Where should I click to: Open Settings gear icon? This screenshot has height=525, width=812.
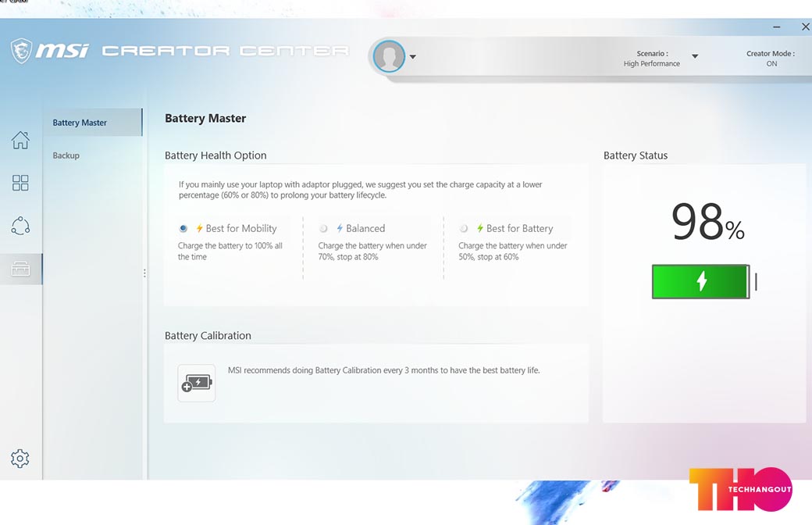[x=20, y=459]
